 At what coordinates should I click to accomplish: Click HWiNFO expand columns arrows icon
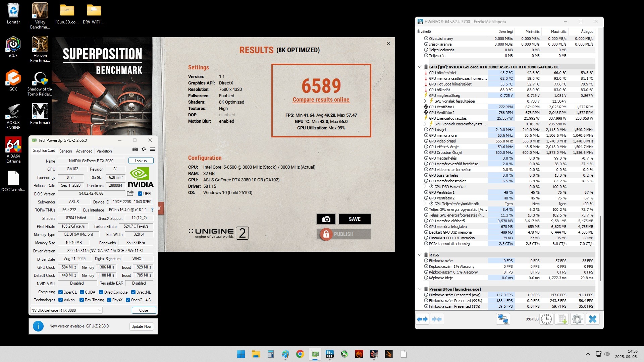click(422, 319)
